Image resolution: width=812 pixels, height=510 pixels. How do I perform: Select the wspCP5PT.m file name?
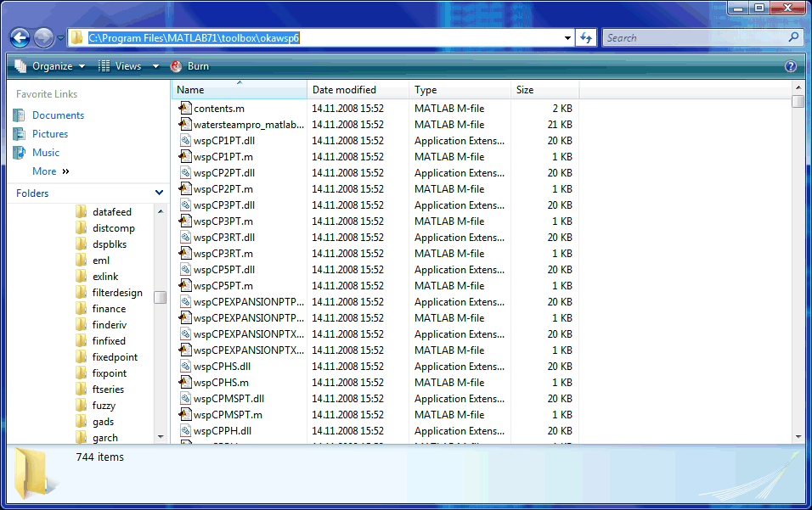[223, 285]
